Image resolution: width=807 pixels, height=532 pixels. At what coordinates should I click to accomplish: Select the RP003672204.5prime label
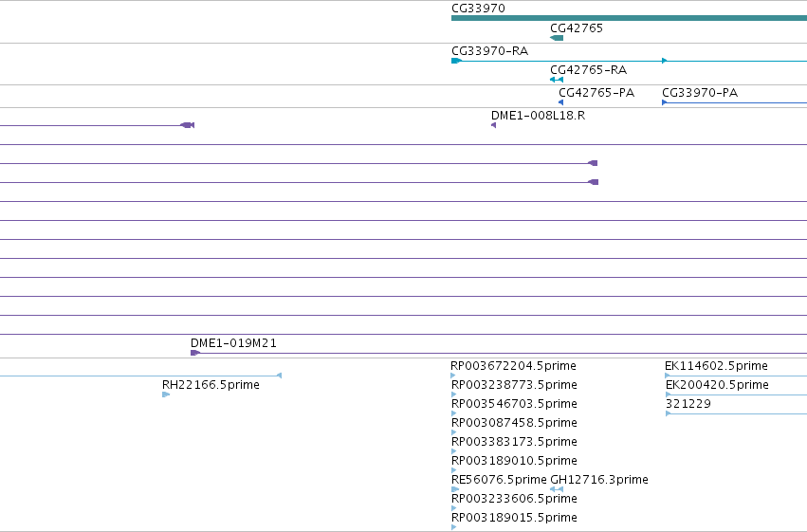[513, 366]
